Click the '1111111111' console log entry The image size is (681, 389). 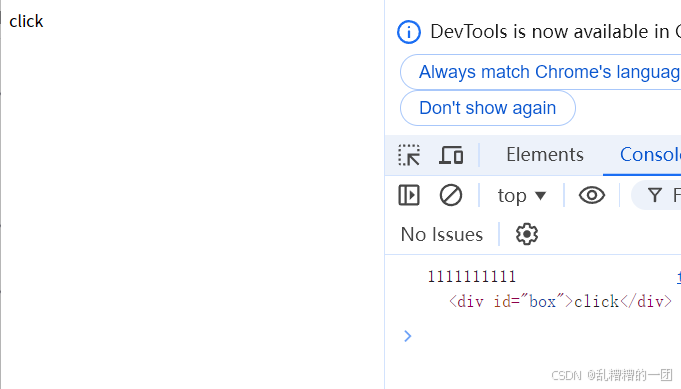click(x=472, y=277)
